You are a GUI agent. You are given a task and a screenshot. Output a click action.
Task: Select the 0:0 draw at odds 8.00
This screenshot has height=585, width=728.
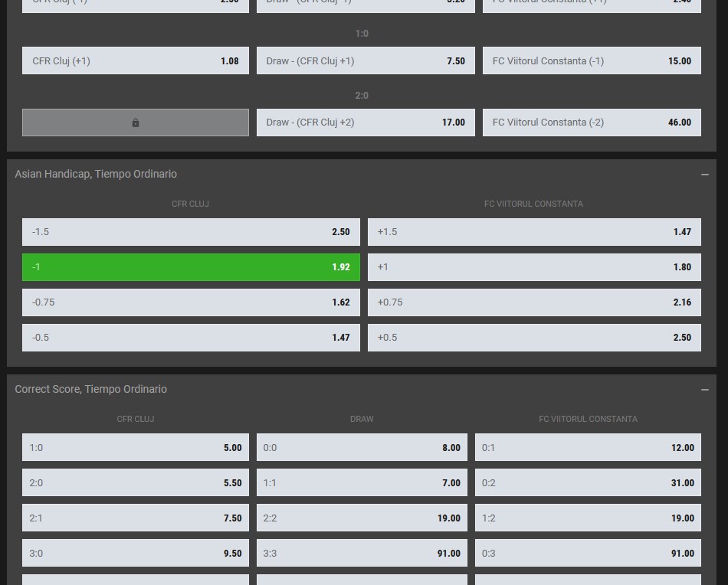tap(362, 447)
